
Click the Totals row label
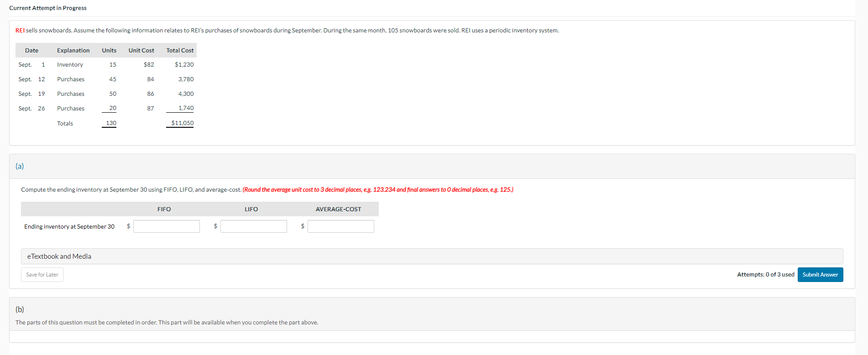tap(65, 124)
